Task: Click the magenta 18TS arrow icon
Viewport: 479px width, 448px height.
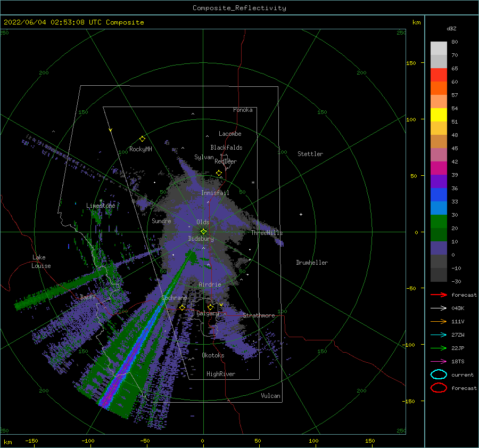Action: coord(439,362)
